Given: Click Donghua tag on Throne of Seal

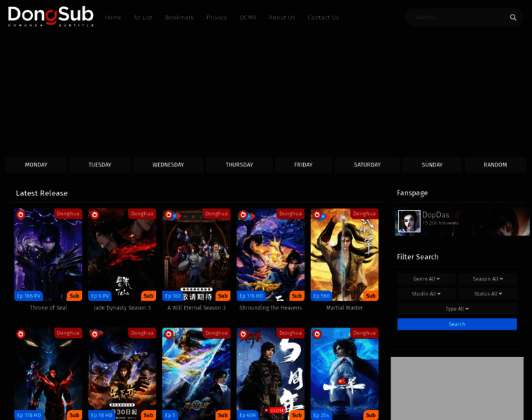Looking at the screenshot, I should (68, 213).
